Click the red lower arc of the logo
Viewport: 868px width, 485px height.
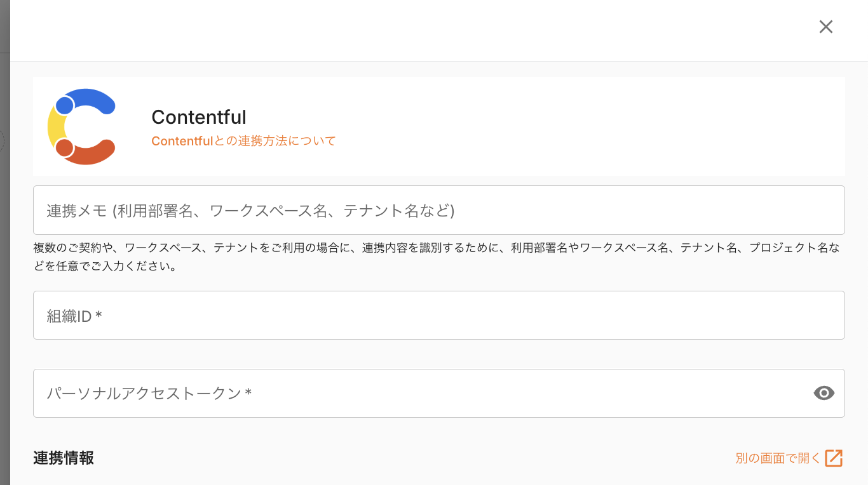pyautogui.click(x=92, y=156)
